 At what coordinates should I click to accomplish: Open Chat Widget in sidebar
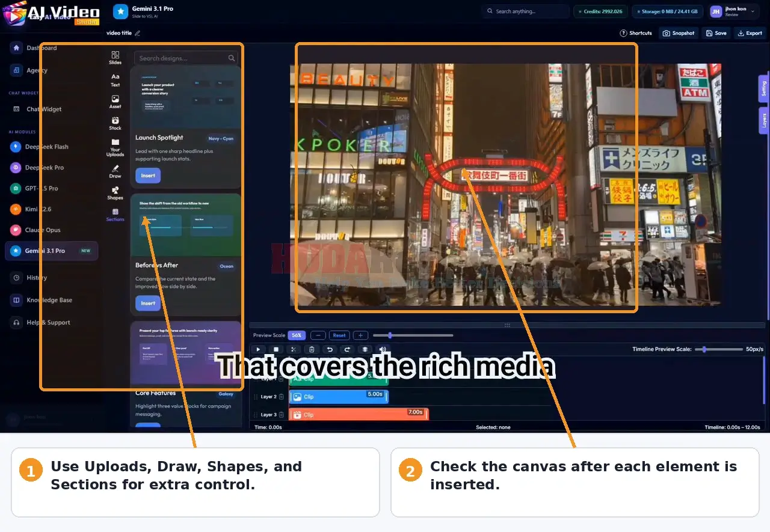tap(37, 109)
